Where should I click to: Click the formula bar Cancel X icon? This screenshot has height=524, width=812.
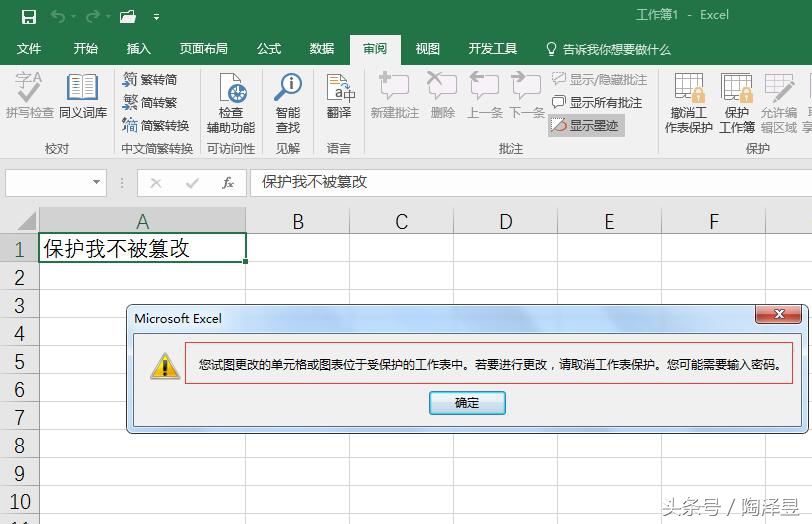click(156, 183)
